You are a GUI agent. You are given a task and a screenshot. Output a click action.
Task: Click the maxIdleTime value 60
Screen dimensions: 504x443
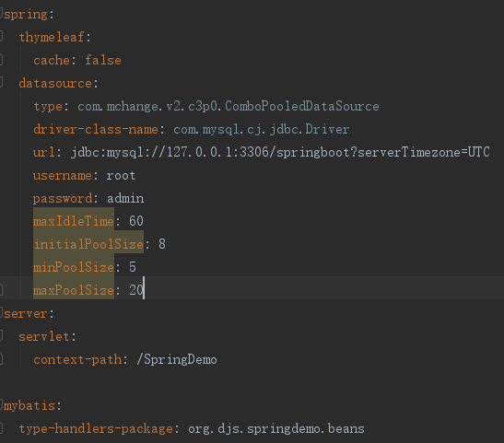coord(136,221)
